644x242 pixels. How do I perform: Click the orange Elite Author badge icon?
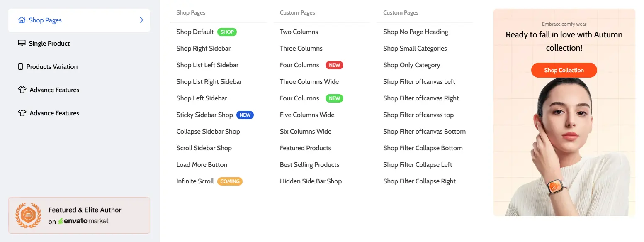[x=28, y=215]
